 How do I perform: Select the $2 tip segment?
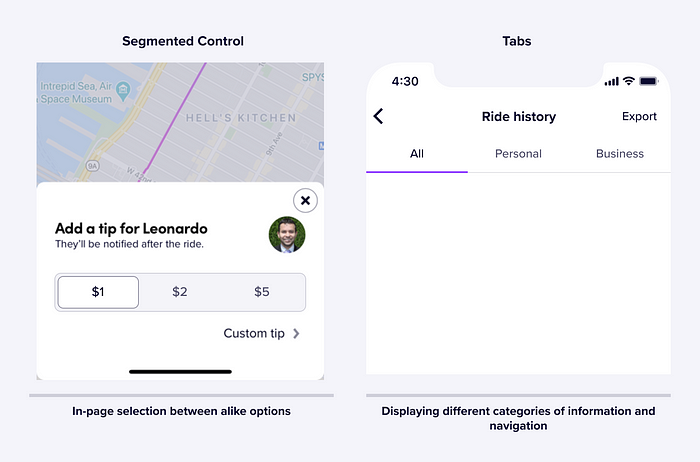click(180, 292)
